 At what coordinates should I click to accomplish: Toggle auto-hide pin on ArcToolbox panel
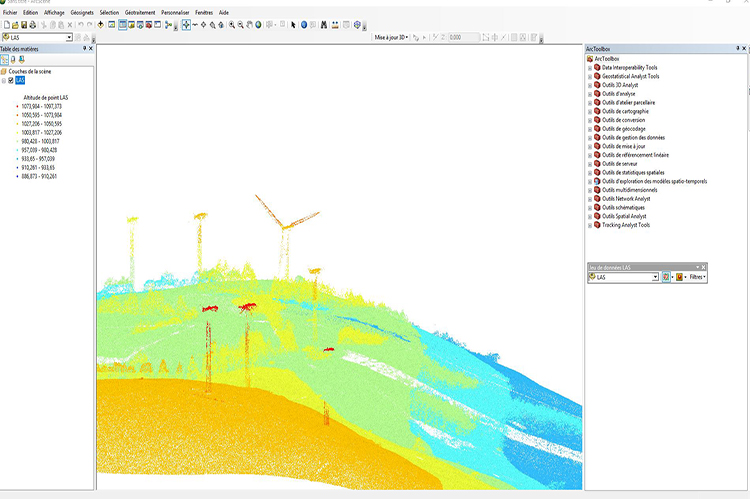(736, 48)
